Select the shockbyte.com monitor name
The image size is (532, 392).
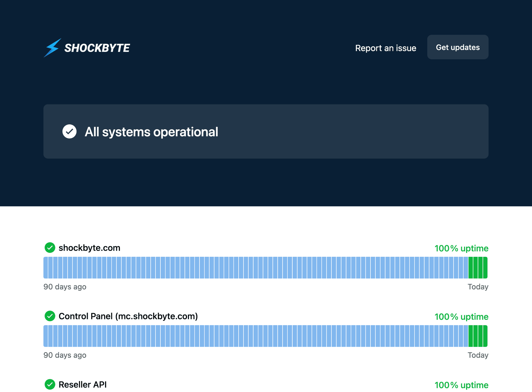[x=89, y=248]
